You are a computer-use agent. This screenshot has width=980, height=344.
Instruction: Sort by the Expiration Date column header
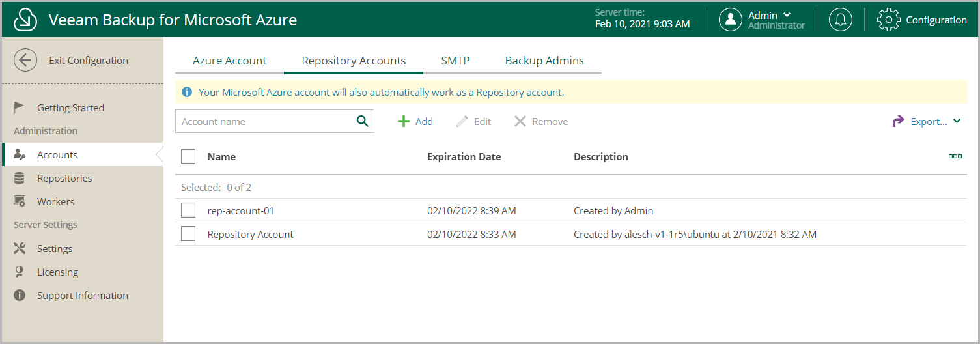(x=464, y=156)
